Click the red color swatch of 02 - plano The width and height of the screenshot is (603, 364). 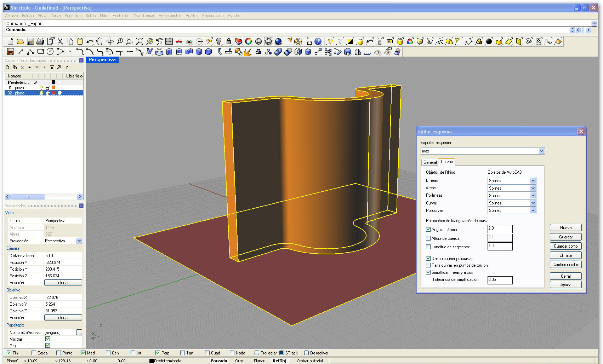click(x=53, y=93)
